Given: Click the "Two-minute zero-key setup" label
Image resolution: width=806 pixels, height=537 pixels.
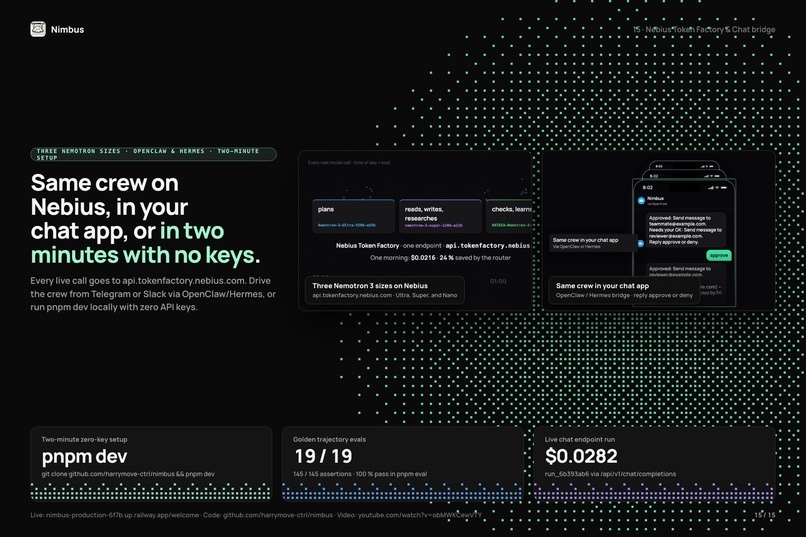Looking at the screenshot, I should [x=84, y=439].
